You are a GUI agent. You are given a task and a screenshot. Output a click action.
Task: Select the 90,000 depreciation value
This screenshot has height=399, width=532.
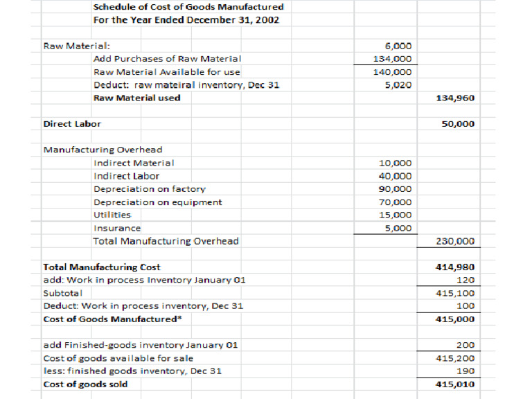tap(396, 189)
